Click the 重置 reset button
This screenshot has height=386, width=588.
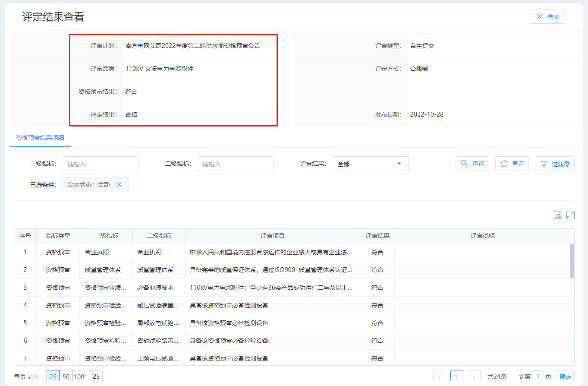tap(512, 164)
